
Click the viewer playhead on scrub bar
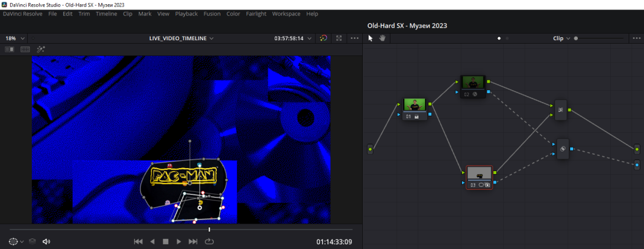coord(210,230)
